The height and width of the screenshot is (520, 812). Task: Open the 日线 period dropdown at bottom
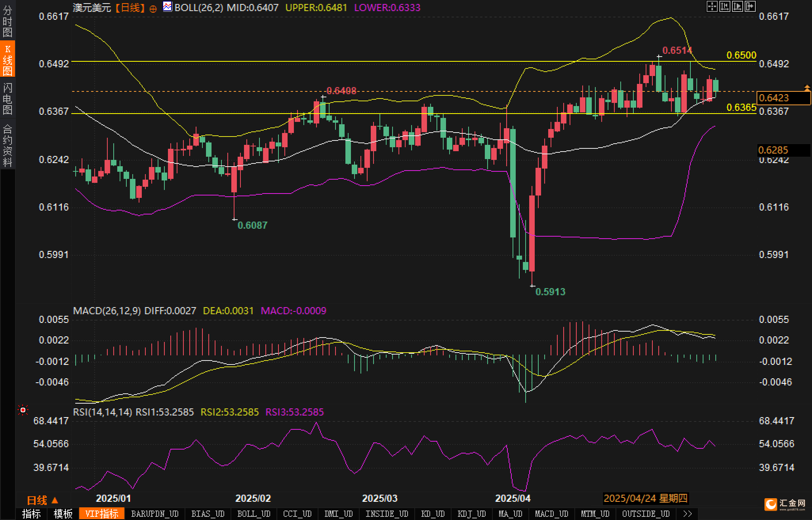click(42, 501)
